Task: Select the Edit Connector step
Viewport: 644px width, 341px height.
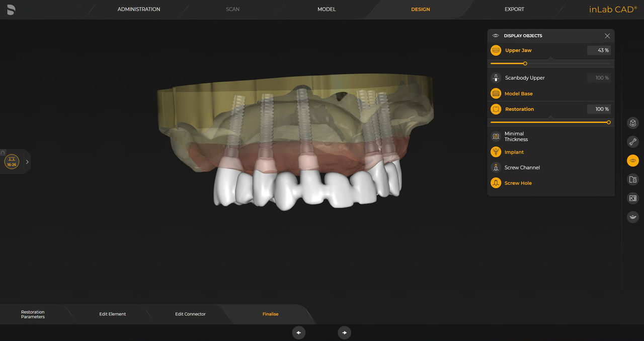Action: (x=190, y=314)
